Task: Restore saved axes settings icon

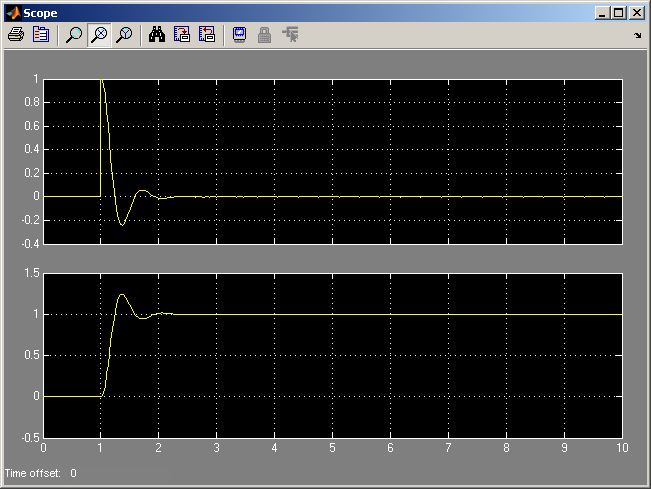Action: [207, 34]
